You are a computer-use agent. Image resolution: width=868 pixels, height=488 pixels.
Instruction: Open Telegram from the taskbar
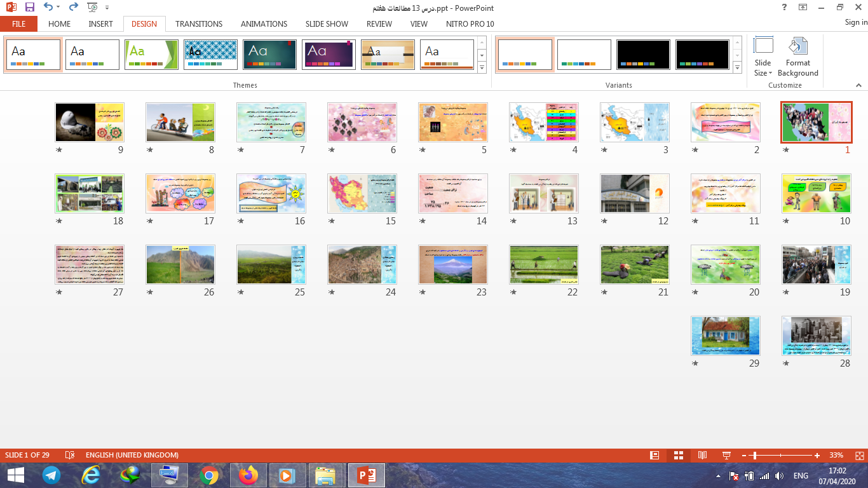(51, 475)
